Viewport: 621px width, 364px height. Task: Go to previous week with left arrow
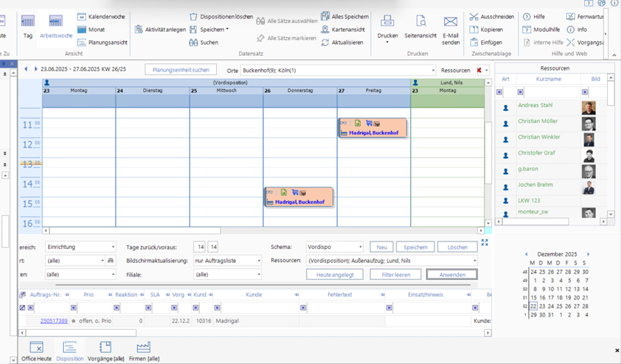click(x=26, y=69)
